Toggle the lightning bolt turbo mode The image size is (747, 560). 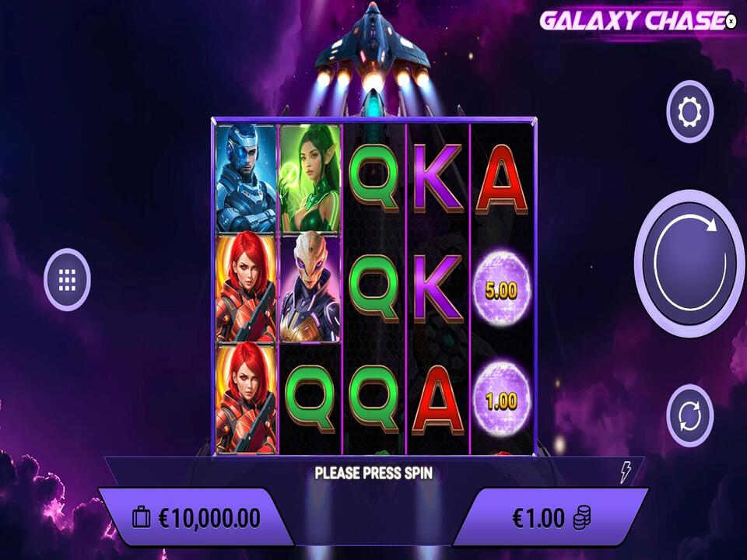[x=625, y=472]
